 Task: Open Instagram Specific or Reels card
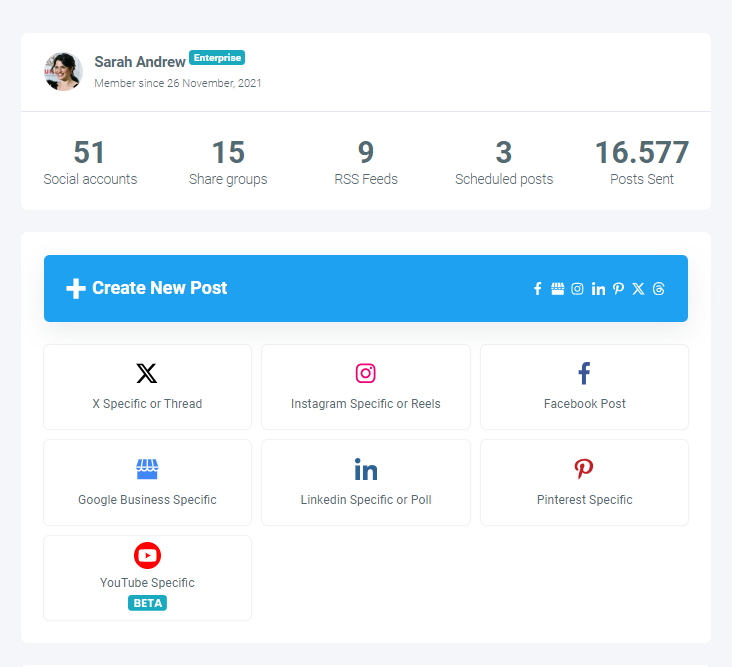pos(366,387)
